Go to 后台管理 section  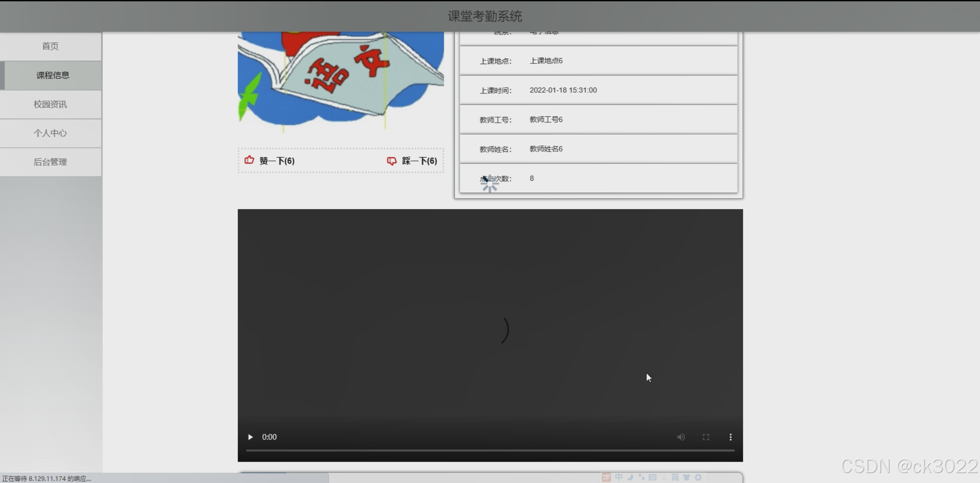[50, 162]
